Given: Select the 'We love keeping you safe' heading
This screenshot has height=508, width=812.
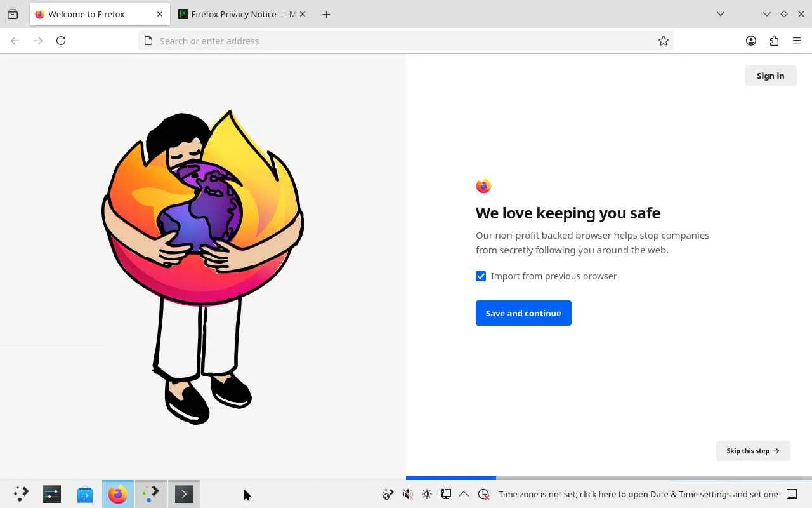Looking at the screenshot, I should tap(568, 213).
